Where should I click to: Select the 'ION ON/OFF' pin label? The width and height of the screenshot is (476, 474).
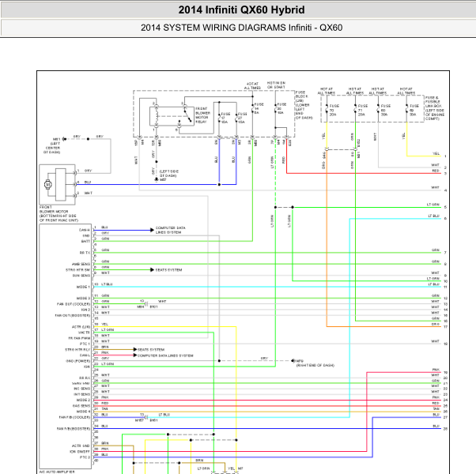(80, 451)
